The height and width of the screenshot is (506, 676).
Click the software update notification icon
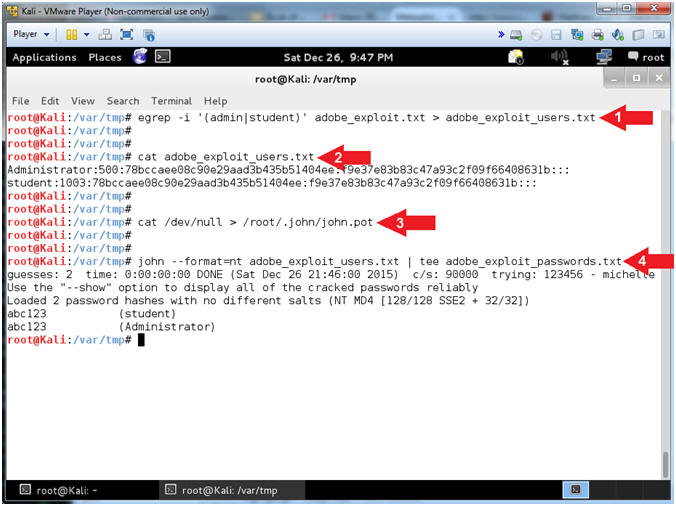coord(516,57)
